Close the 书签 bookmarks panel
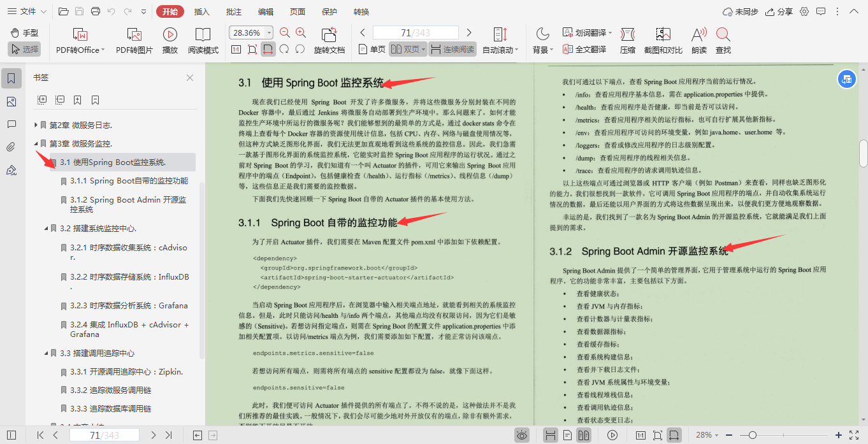Image resolution: width=868 pixels, height=444 pixels. click(x=189, y=78)
